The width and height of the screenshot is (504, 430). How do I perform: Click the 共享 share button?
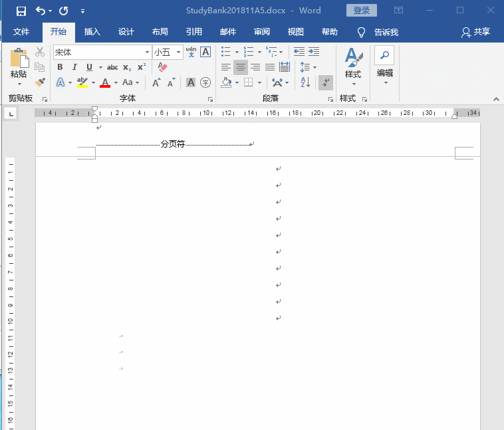point(476,32)
